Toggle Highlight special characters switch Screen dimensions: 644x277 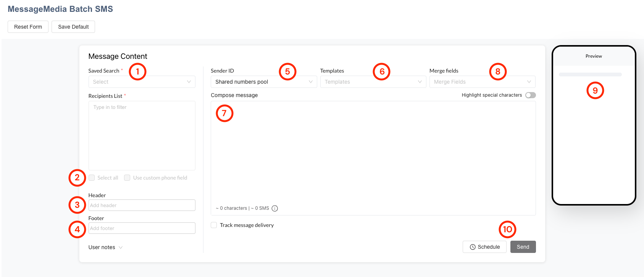(530, 95)
